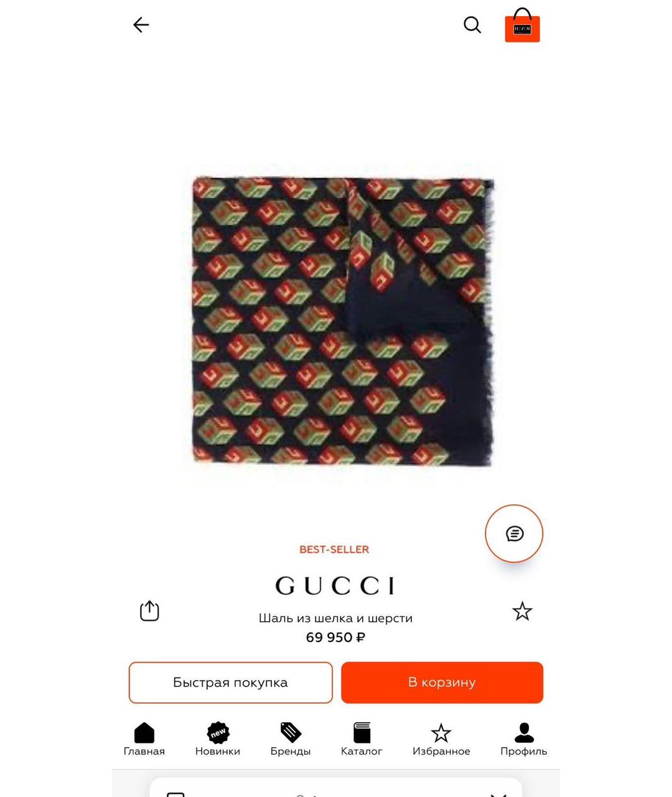Tap the BEST-SELLER label

pos(334,549)
